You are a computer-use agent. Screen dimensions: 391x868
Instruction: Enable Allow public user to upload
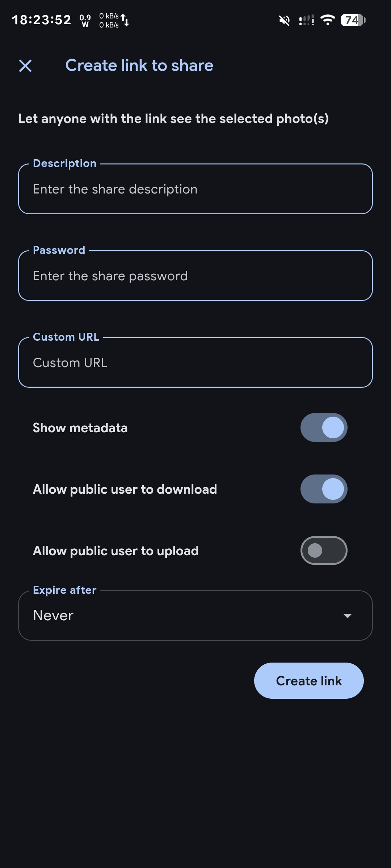(x=324, y=550)
